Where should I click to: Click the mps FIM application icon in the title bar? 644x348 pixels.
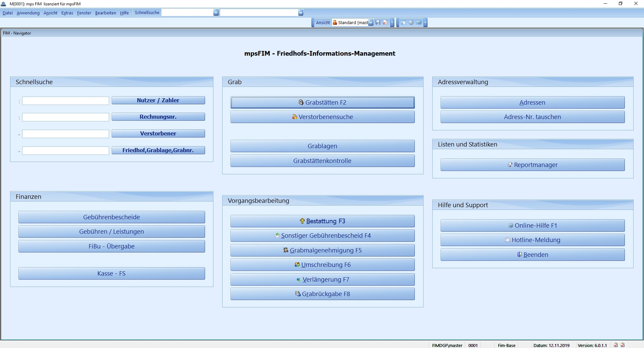click(4, 4)
